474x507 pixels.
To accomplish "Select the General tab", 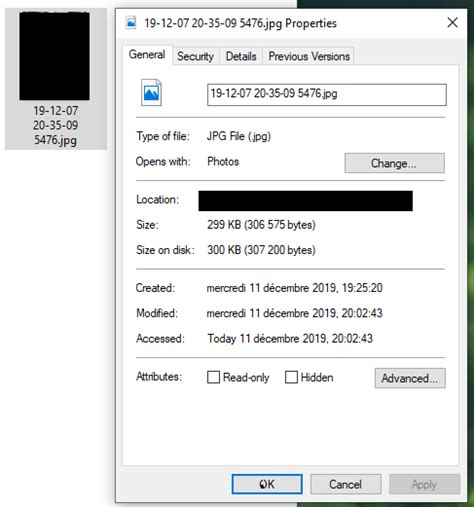I will [x=147, y=54].
